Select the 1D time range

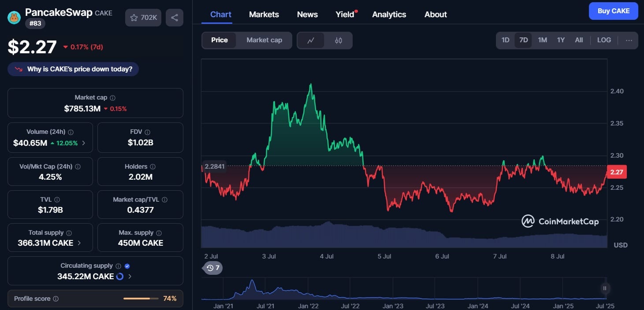(x=505, y=40)
